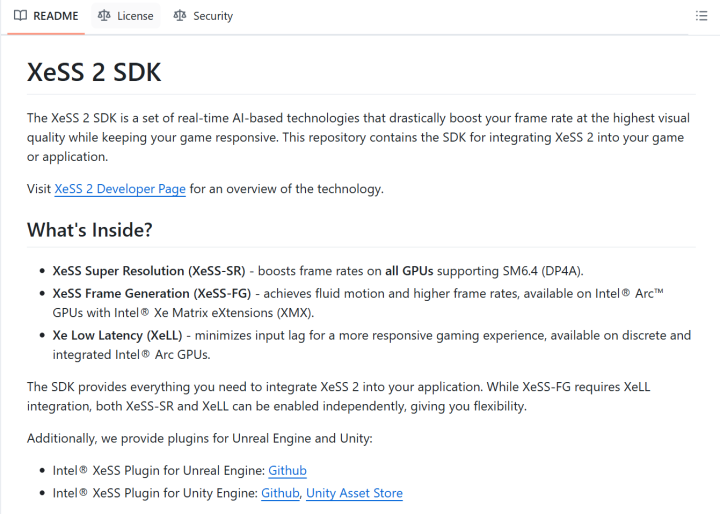Click the What's Inside? section heading
The image size is (720, 514).
[90, 230]
